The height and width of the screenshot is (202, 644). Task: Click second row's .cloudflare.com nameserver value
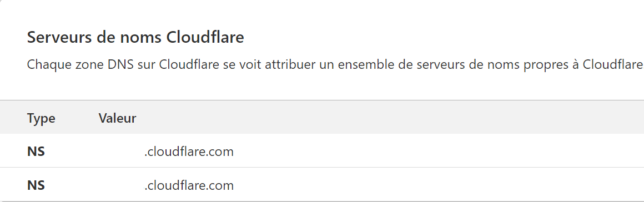189,185
